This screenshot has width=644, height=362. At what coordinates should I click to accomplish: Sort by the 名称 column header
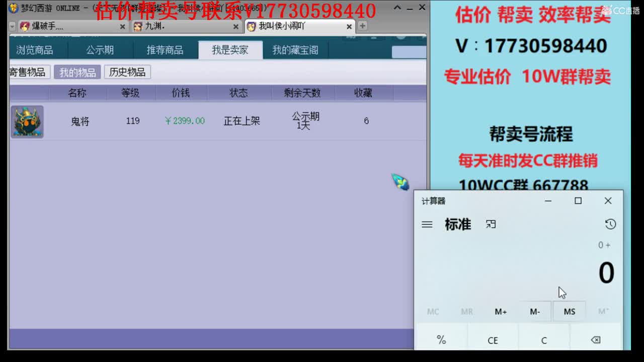[x=77, y=93]
